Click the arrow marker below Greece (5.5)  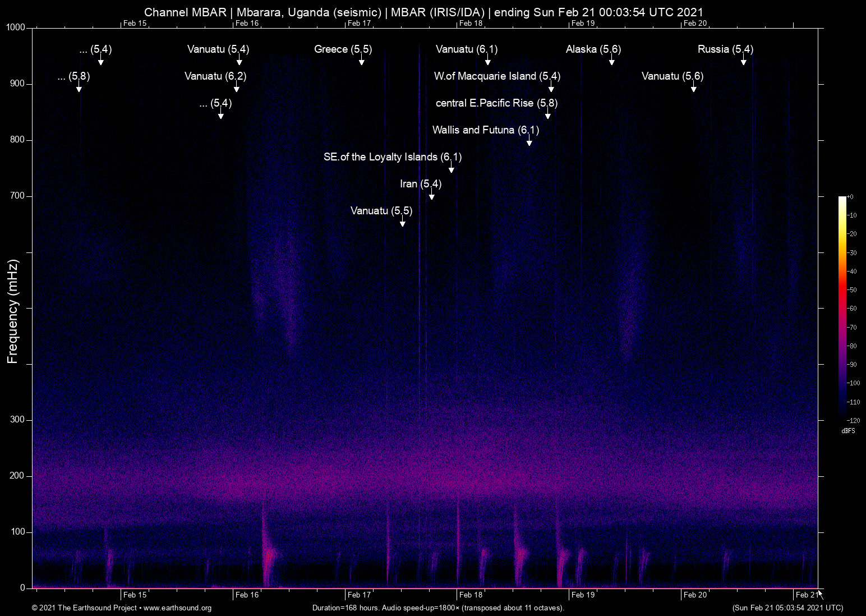[x=362, y=61]
